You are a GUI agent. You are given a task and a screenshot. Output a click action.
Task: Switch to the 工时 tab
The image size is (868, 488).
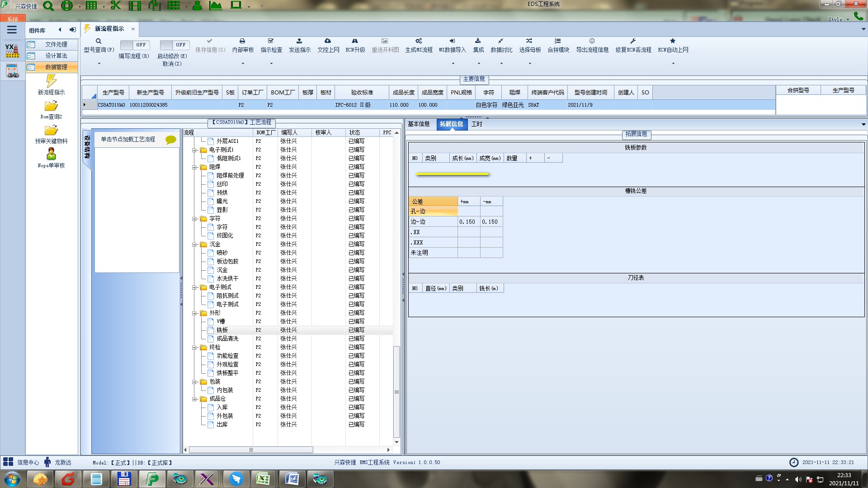(x=476, y=124)
